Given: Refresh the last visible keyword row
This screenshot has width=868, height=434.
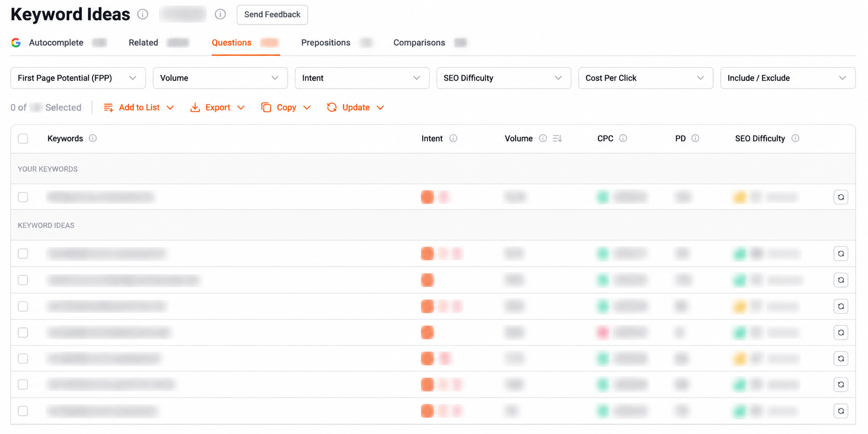Looking at the screenshot, I should tap(841, 411).
